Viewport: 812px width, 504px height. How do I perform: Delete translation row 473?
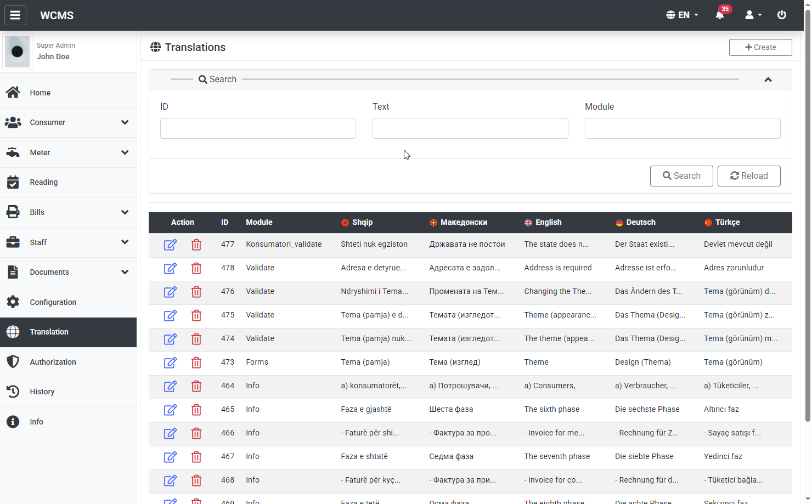click(x=196, y=363)
